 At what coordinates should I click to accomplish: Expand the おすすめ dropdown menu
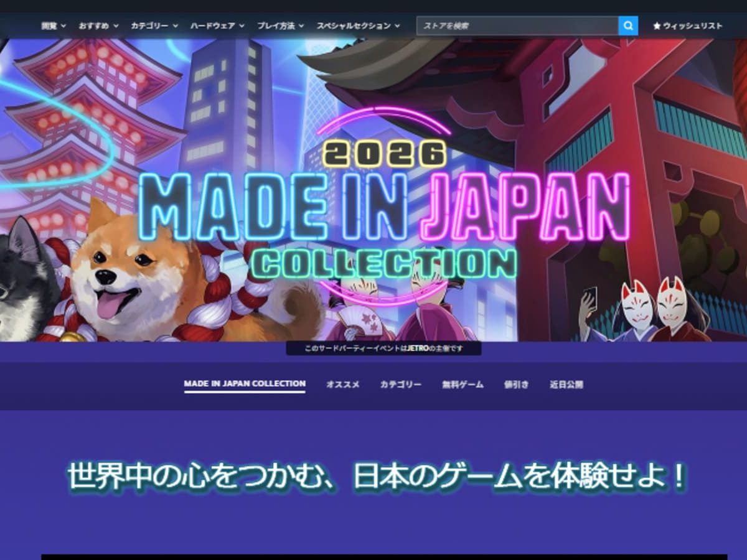[98, 26]
